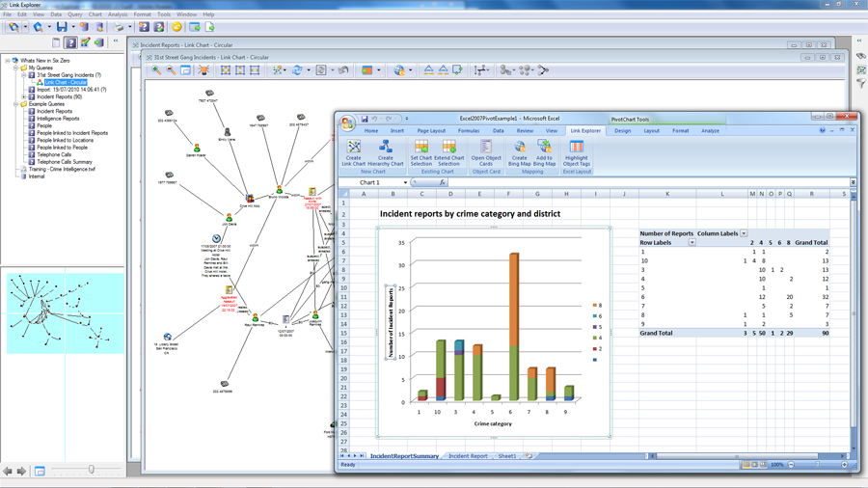
Task: Click the Excel Office button
Action: pyautogui.click(x=347, y=122)
